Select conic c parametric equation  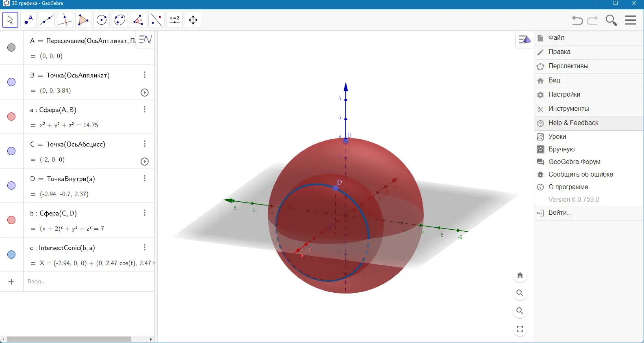(97, 263)
